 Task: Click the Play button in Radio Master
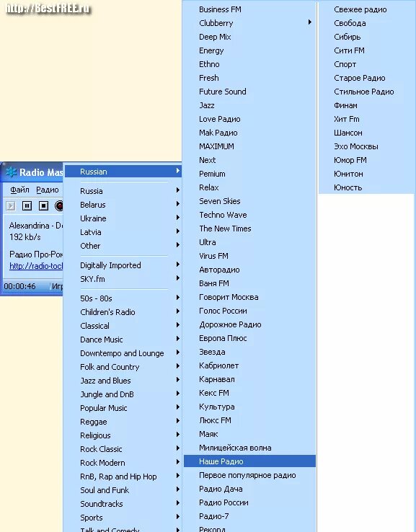pyautogui.click(x=11, y=205)
